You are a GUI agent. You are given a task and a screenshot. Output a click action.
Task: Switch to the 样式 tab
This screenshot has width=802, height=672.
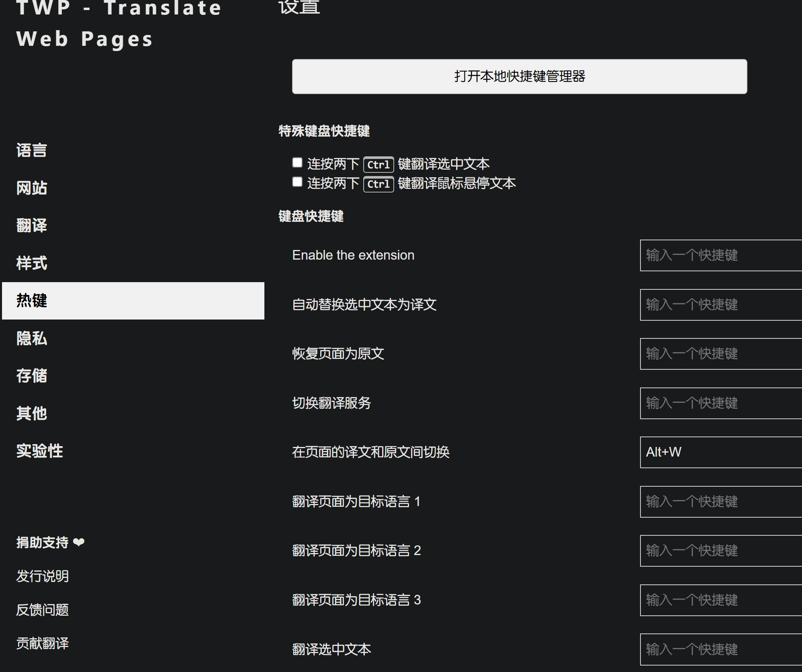click(x=32, y=263)
